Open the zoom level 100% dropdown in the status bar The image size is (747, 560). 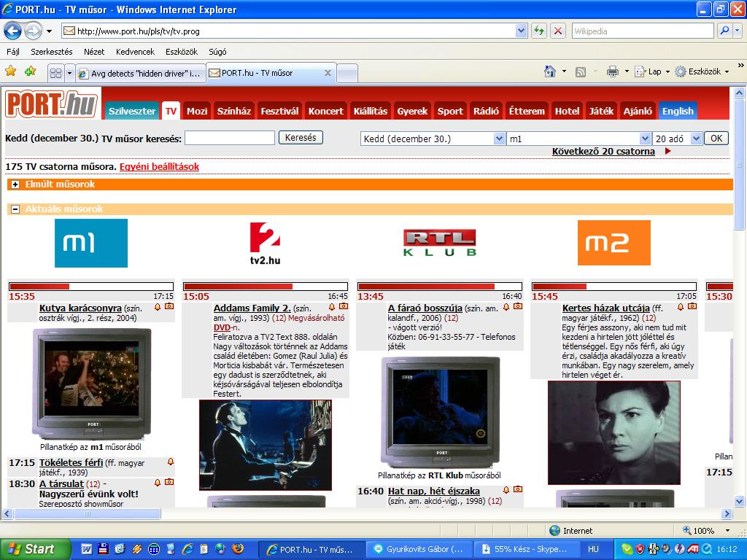point(727,531)
